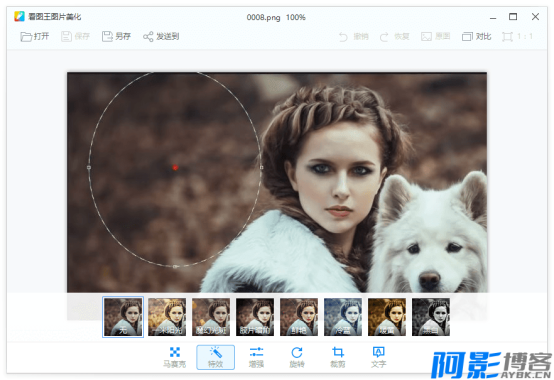
Task: Maximize the image editor window
Action: (x=513, y=17)
